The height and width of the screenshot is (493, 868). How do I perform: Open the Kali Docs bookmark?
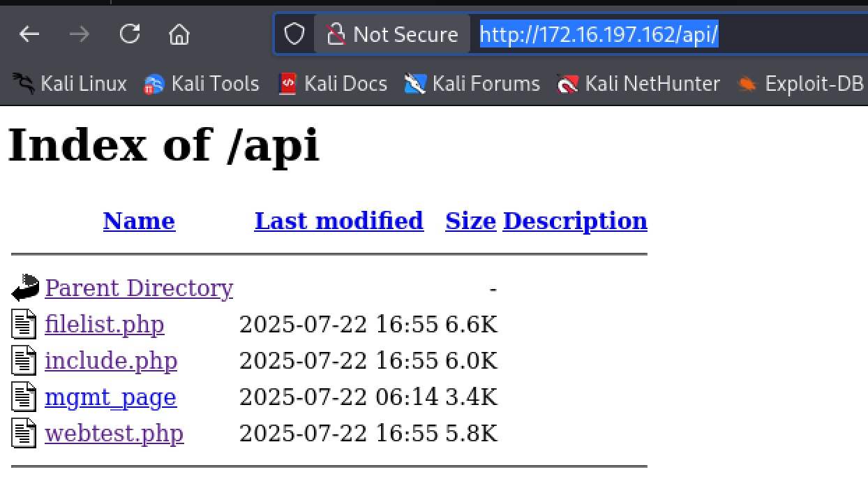[333, 84]
